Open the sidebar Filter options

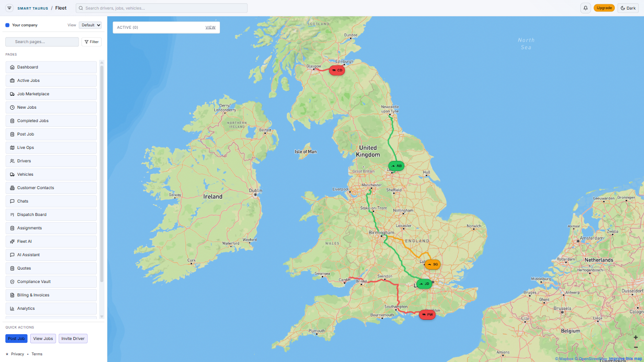pos(91,42)
